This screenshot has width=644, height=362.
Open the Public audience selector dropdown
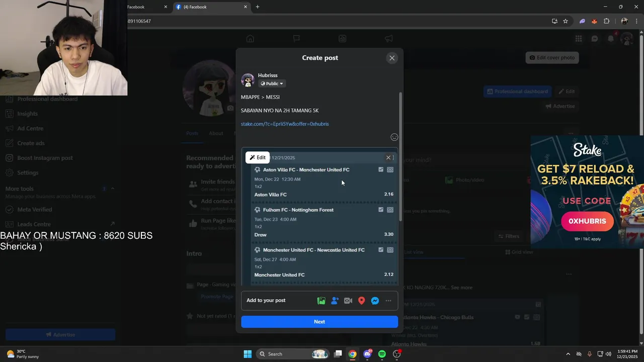(x=272, y=84)
